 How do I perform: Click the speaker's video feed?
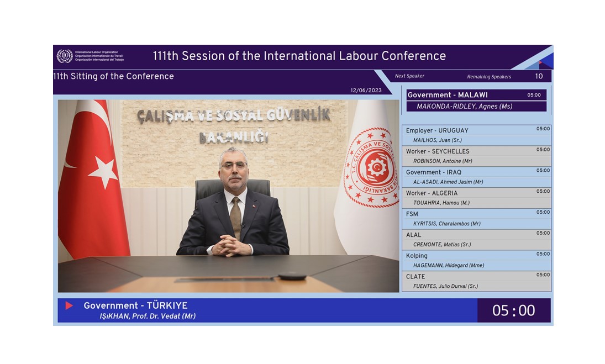[228, 196]
